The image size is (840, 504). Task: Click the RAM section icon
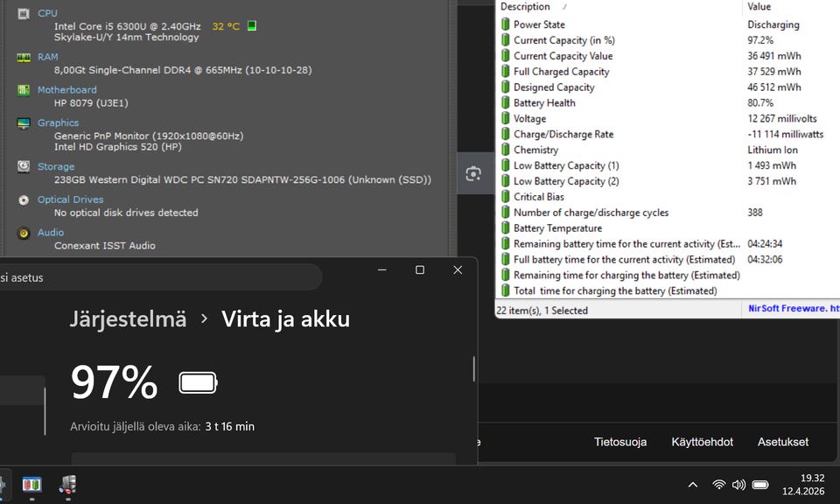point(24,57)
